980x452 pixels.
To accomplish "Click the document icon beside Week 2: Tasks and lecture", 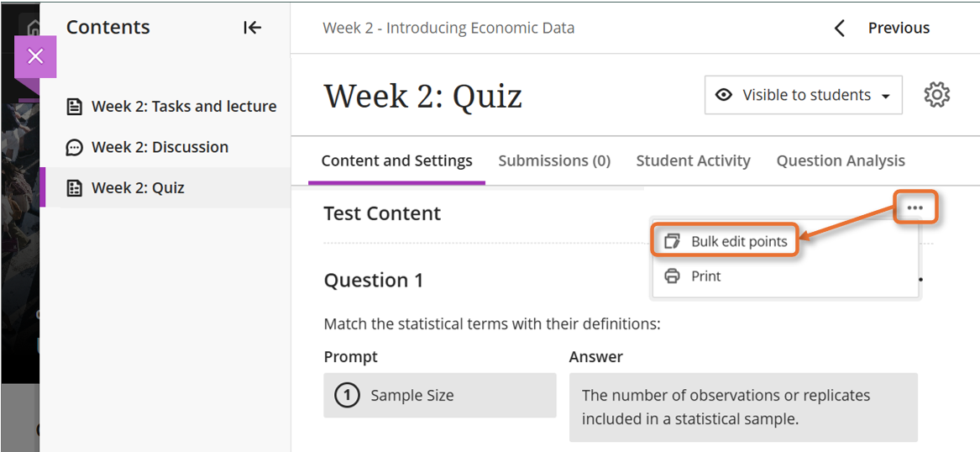I will coord(75,107).
